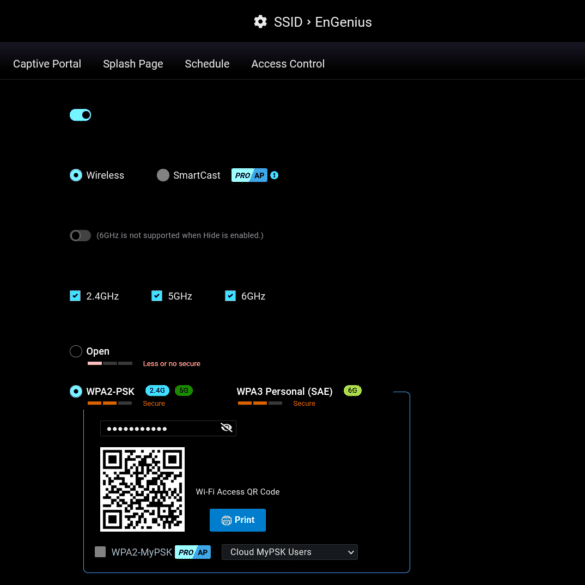Open the Cloud MyPSK Users dropdown
Viewport: 585px width, 585px height.
coord(290,552)
